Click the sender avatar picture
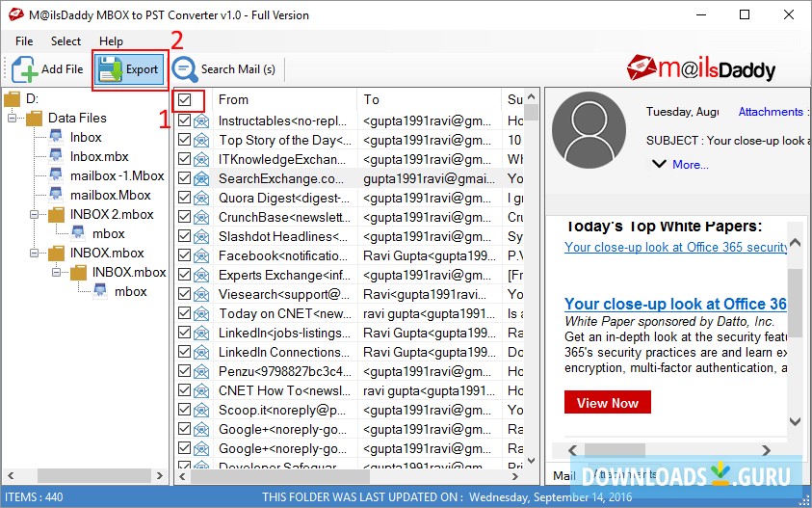 point(589,129)
